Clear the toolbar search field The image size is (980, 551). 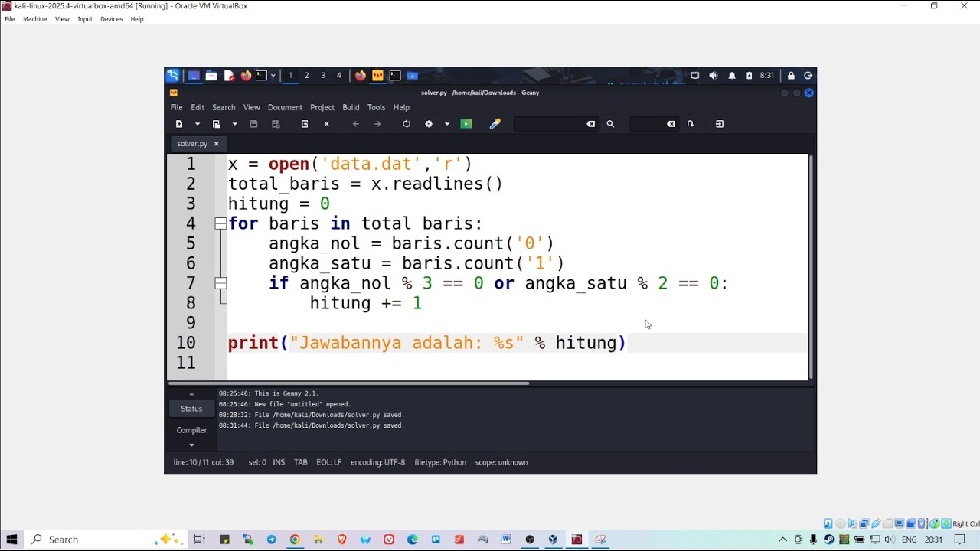(x=591, y=124)
